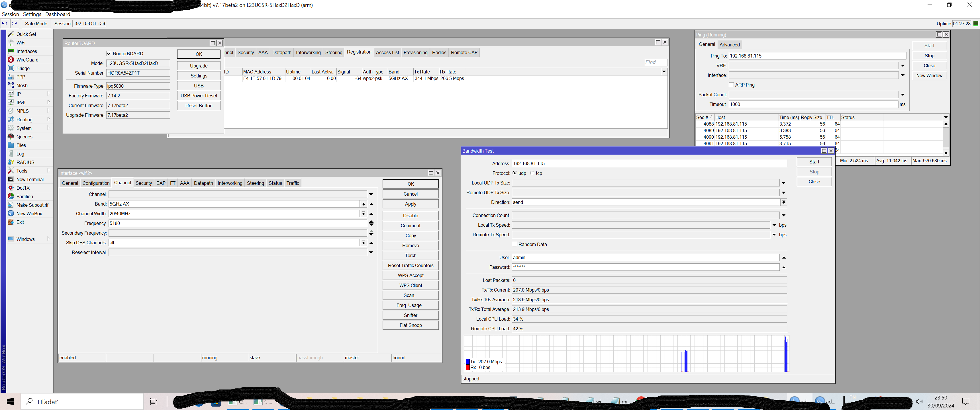The image size is (980, 410).
Task: Enable the ARP Ping checkbox
Action: tap(731, 85)
